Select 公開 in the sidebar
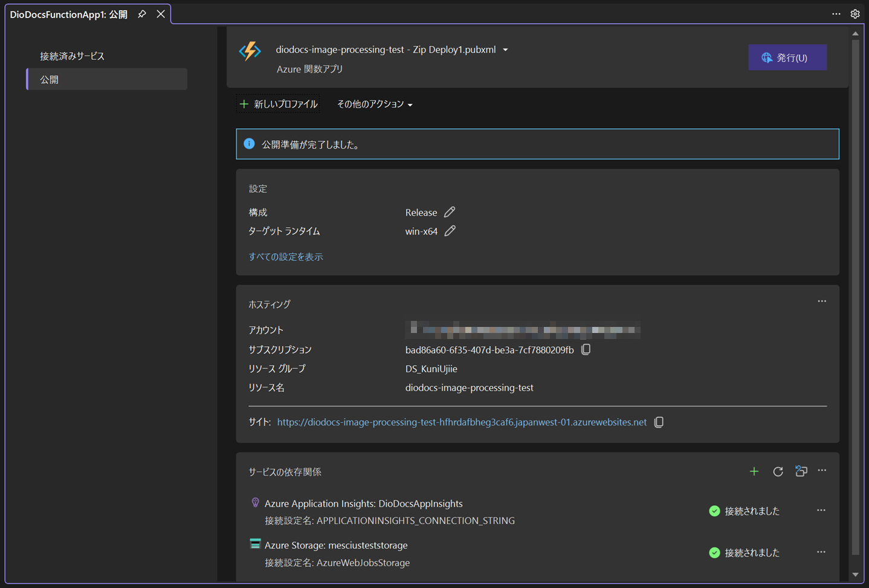The image size is (869, 588). [x=107, y=79]
